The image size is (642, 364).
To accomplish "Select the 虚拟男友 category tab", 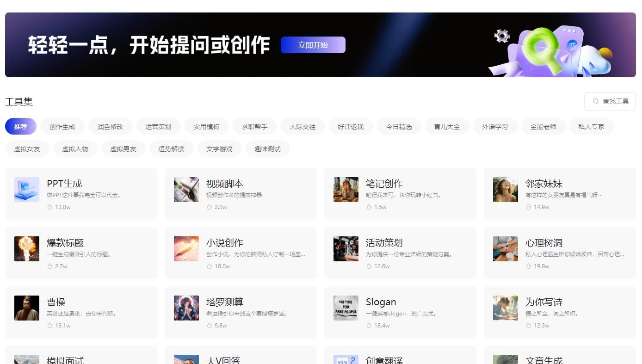I will (123, 149).
